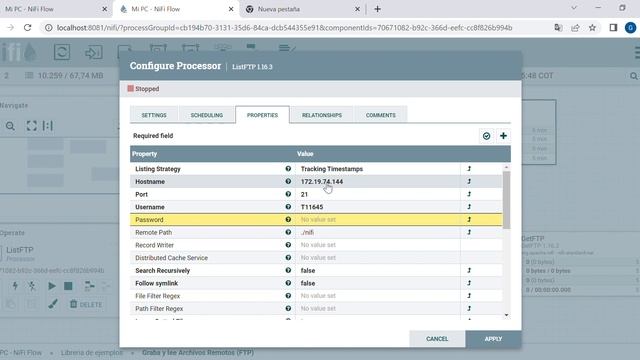Image resolution: width=640 pixels, height=360 pixels.
Task: Show help for Follow symlink property
Action: tap(288, 283)
